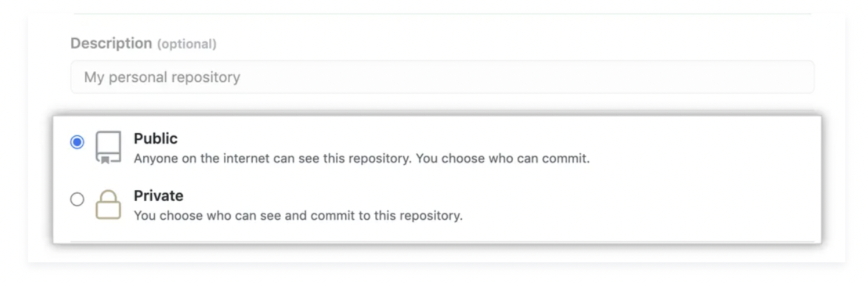Viewport: 868px width, 283px height.
Task: Click the "(optional)" hint beside Description
Action: 187,44
